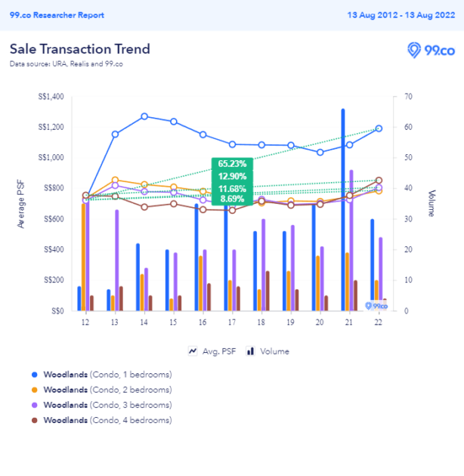Select the orange 2-bedroom data point at year 13
The width and height of the screenshot is (464, 476).
click(115, 180)
